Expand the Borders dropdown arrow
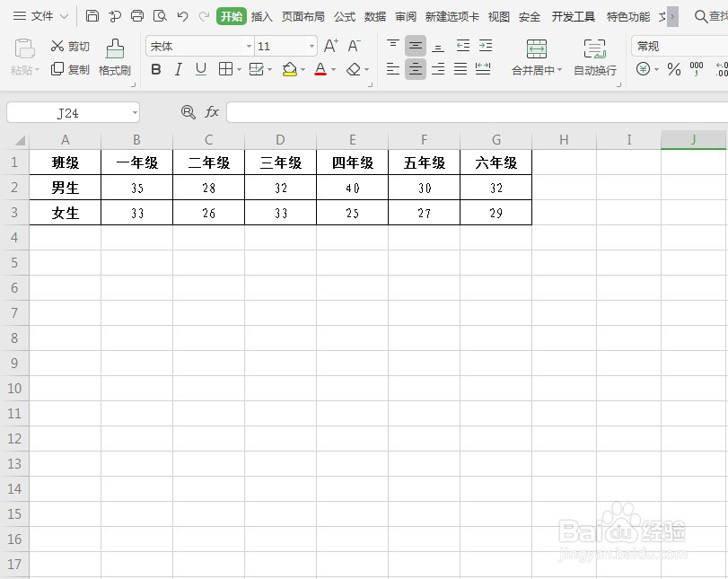Image resolution: width=728 pixels, height=579 pixels. pyautogui.click(x=239, y=70)
